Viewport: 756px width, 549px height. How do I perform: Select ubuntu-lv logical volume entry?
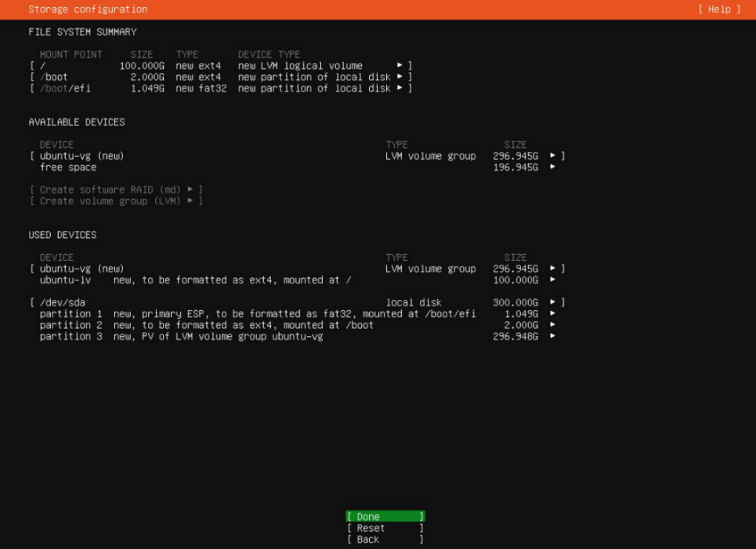coord(196,280)
